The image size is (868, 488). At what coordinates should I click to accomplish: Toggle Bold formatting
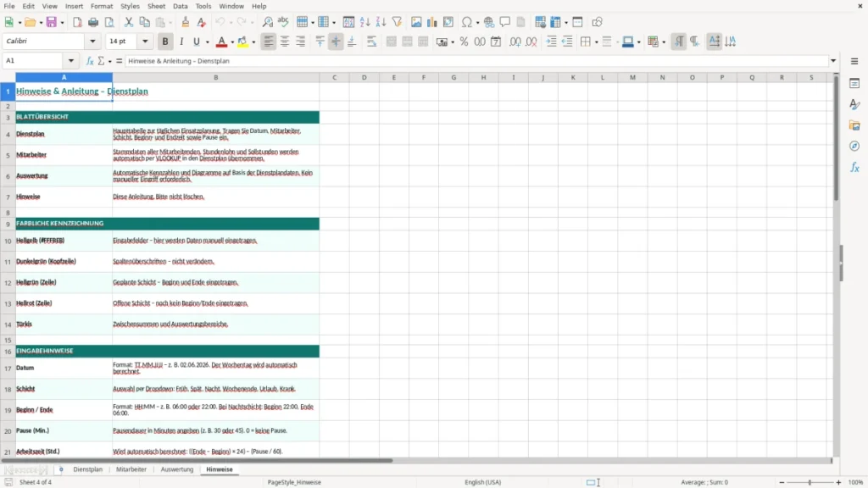click(x=165, y=42)
